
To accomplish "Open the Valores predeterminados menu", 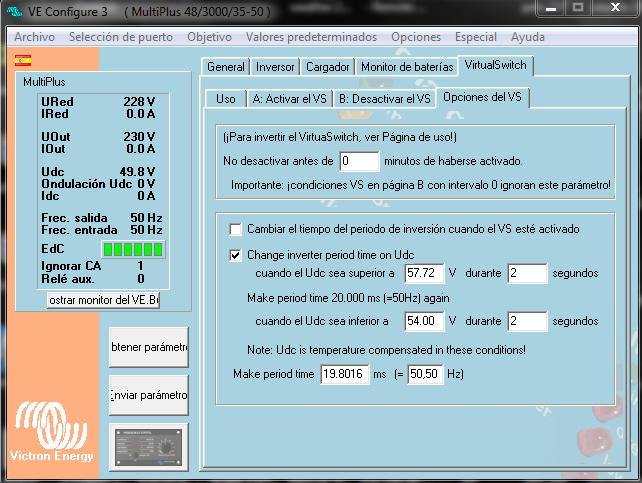I will [311, 37].
